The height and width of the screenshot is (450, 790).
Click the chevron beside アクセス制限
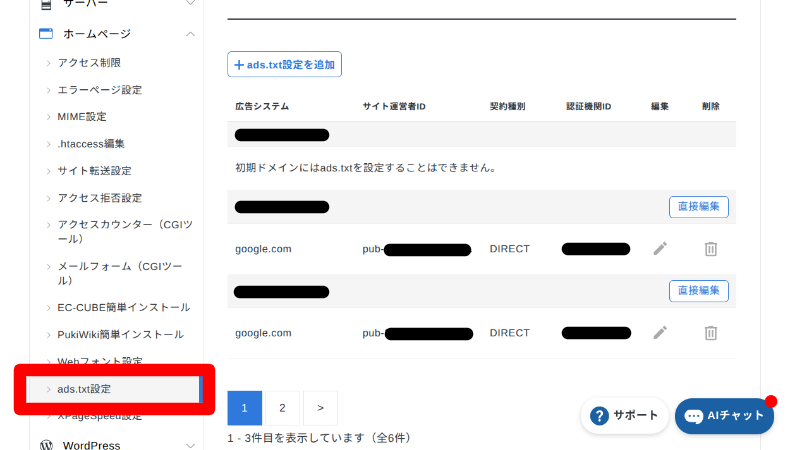coord(48,63)
